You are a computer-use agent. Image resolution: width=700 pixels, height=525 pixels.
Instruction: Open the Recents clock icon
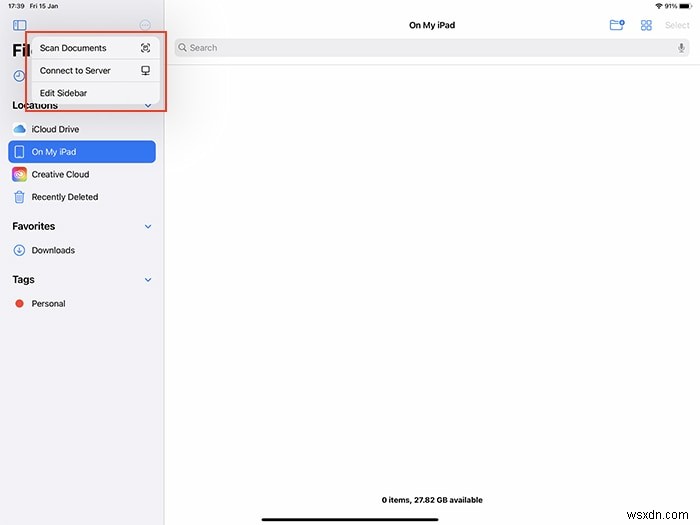click(19, 76)
